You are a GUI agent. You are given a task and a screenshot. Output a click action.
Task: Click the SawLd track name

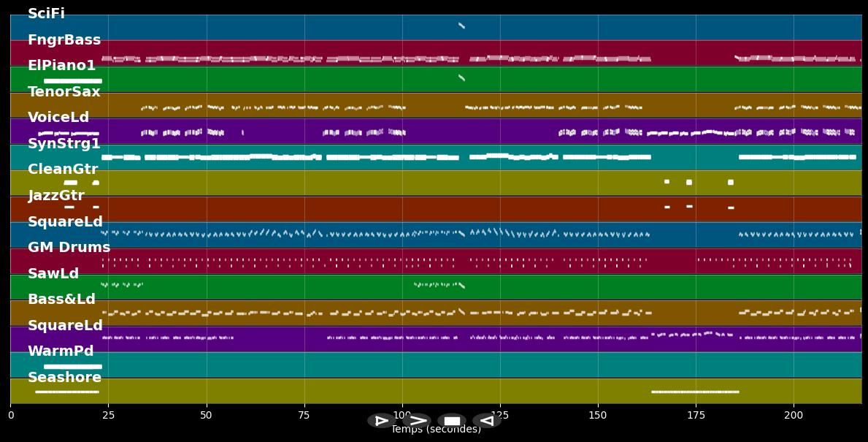pos(53,274)
